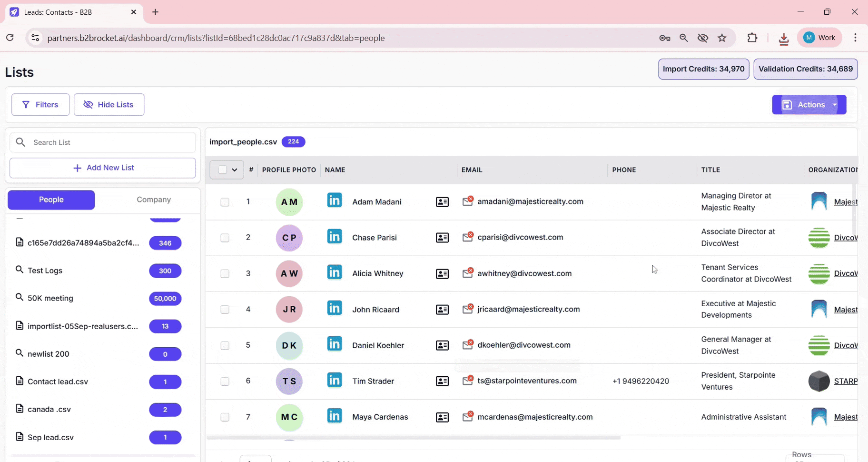Open Tim Strader's LinkedIn icon
The image size is (868, 462).
click(x=334, y=380)
